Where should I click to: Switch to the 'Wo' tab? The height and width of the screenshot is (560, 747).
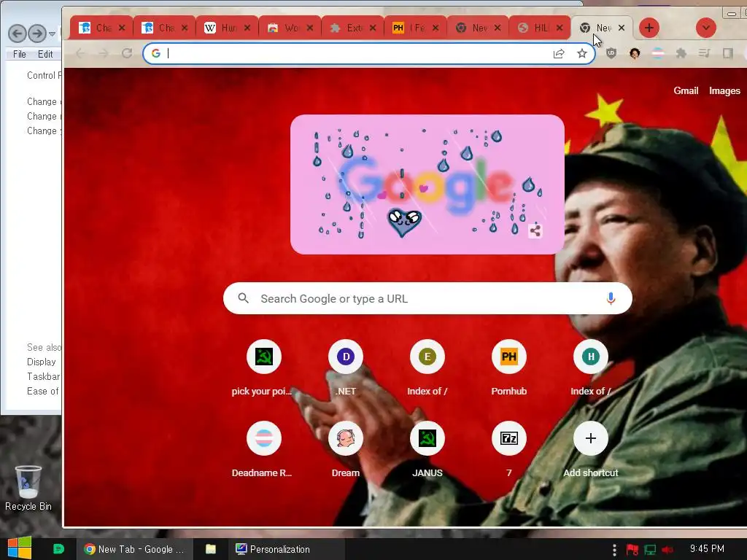290,28
